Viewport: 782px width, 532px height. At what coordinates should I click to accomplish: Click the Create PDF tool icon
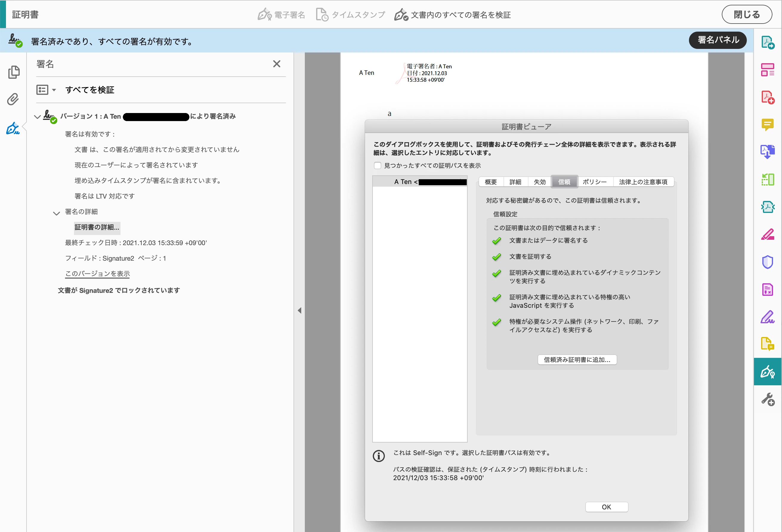(x=767, y=97)
